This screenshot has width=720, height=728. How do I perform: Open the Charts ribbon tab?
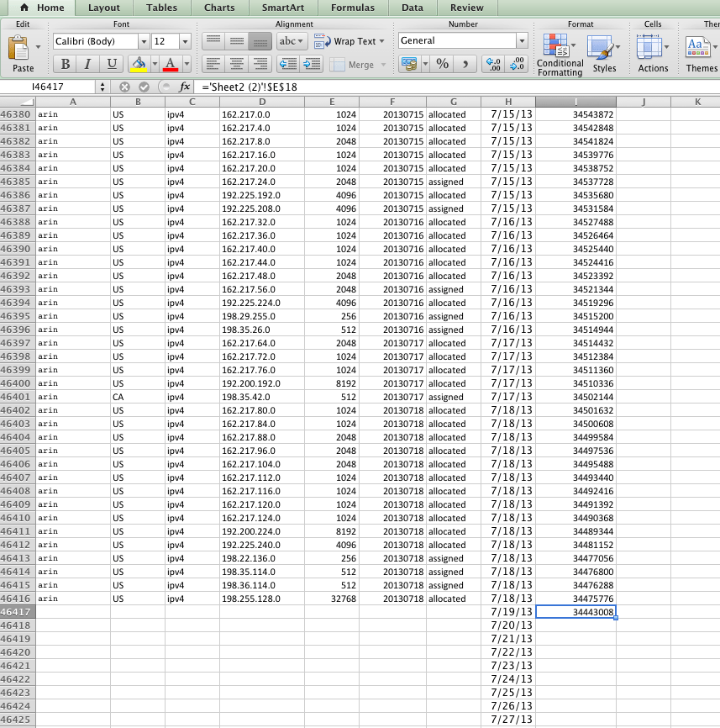pos(219,8)
